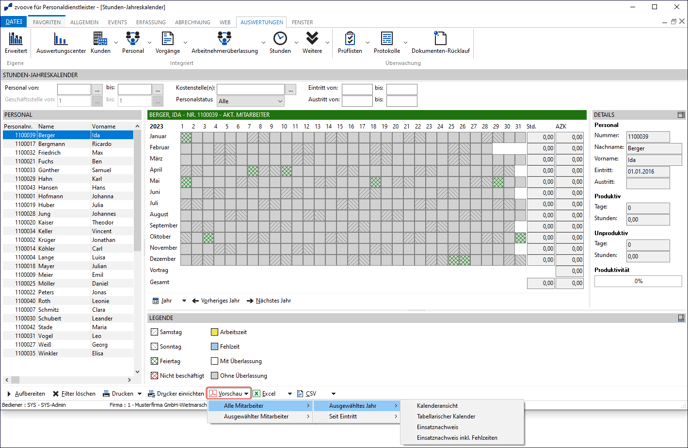688x448 pixels.
Task: Switch to the FENSTER tab
Action: coord(302,22)
